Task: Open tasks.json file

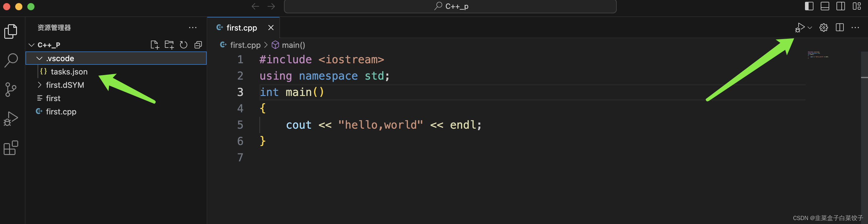Action: [x=116, y=72]
